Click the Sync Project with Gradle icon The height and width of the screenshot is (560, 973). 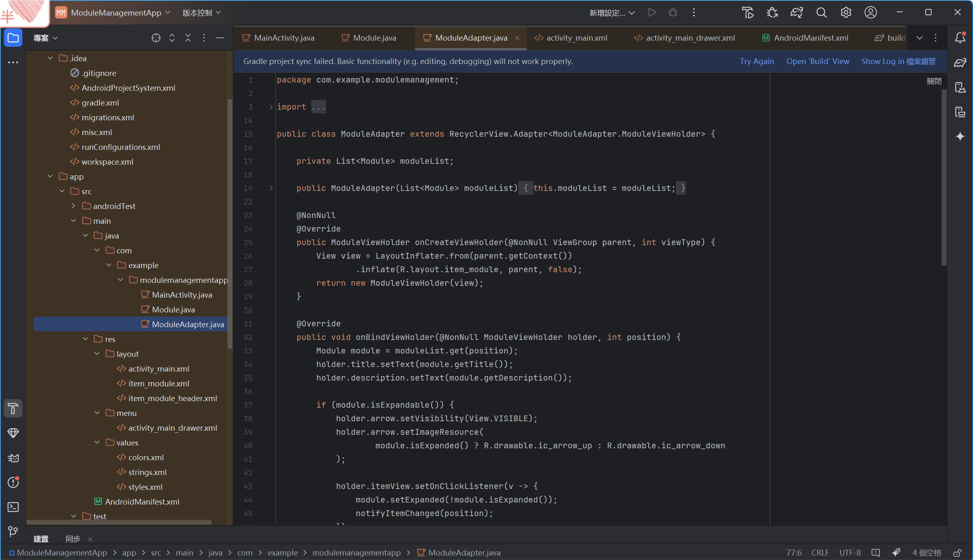(796, 13)
